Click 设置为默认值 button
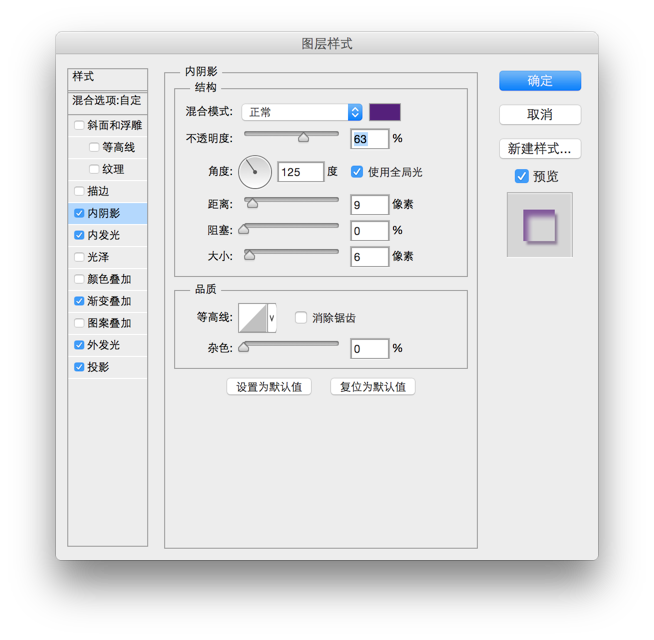The width and height of the screenshot is (654, 640). pos(269,387)
